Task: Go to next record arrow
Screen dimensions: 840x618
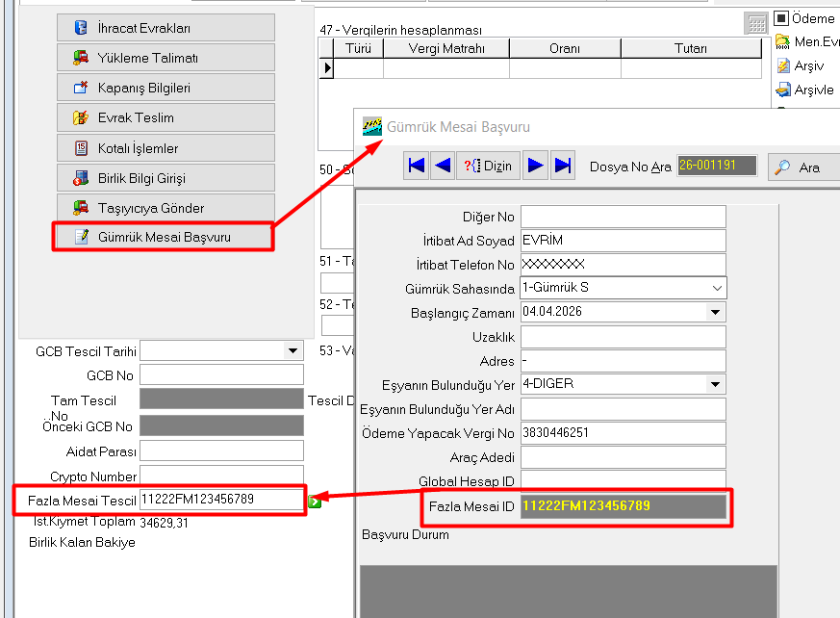Action: click(x=536, y=166)
